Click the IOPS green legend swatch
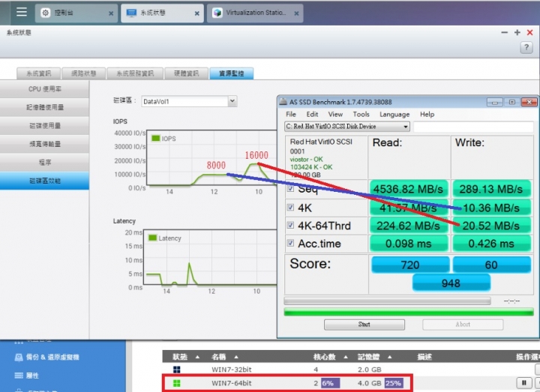Image resolution: width=540 pixels, height=392 pixels. pos(156,139)
